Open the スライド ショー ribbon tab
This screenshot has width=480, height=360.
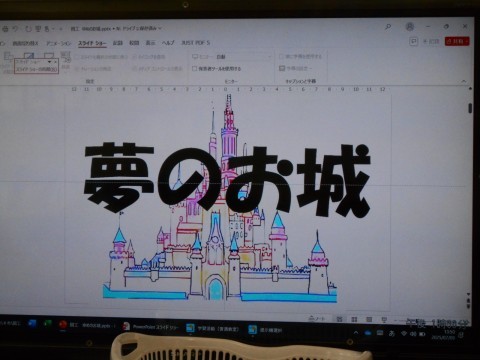click(92, 43)
